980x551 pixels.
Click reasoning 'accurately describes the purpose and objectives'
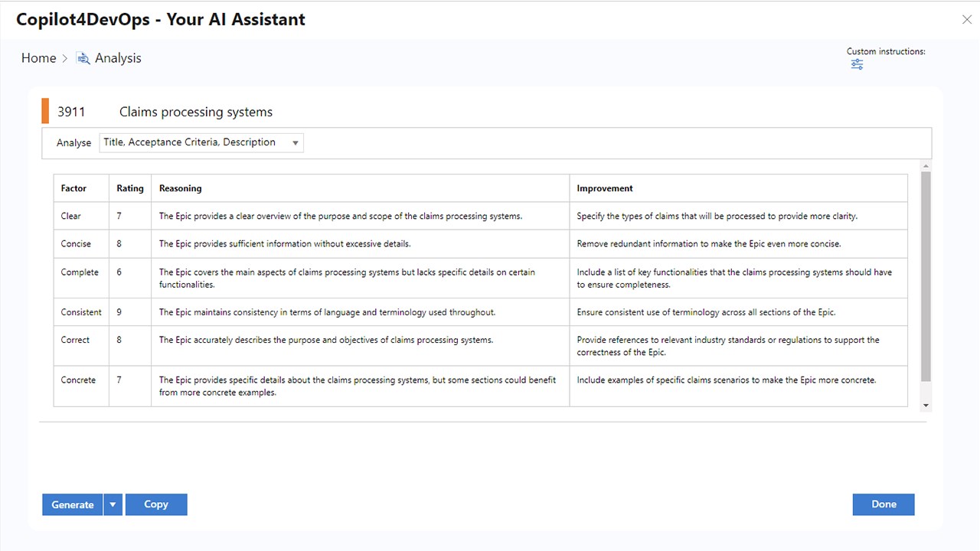tap(326, 340)
